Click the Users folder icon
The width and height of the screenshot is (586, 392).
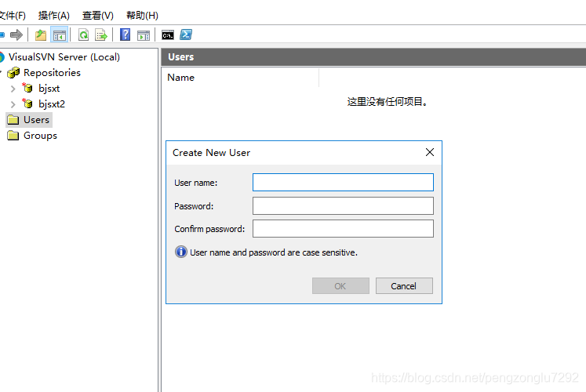(13, 119)
